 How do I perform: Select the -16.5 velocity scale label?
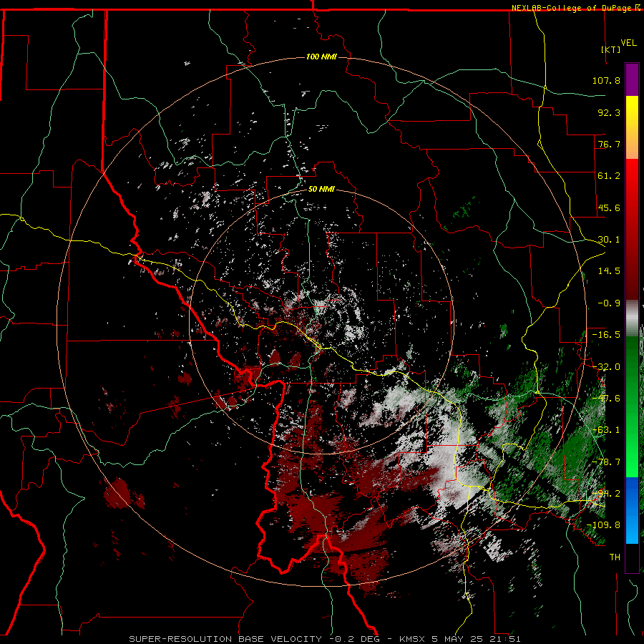[606, 335]
